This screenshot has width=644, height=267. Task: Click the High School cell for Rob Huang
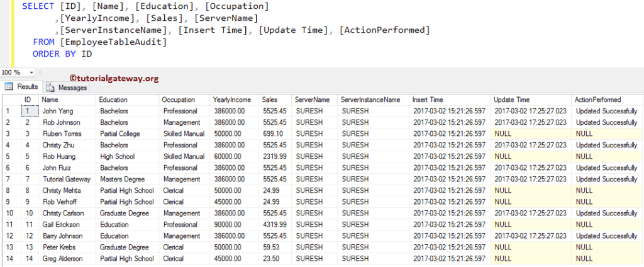[127, 156]
